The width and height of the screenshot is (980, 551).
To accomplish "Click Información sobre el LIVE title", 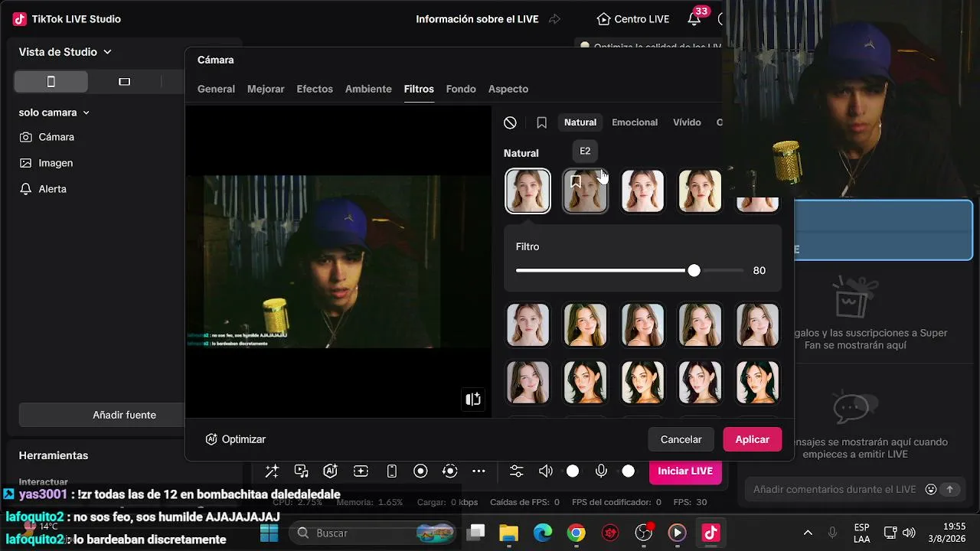I will (477, 19).
